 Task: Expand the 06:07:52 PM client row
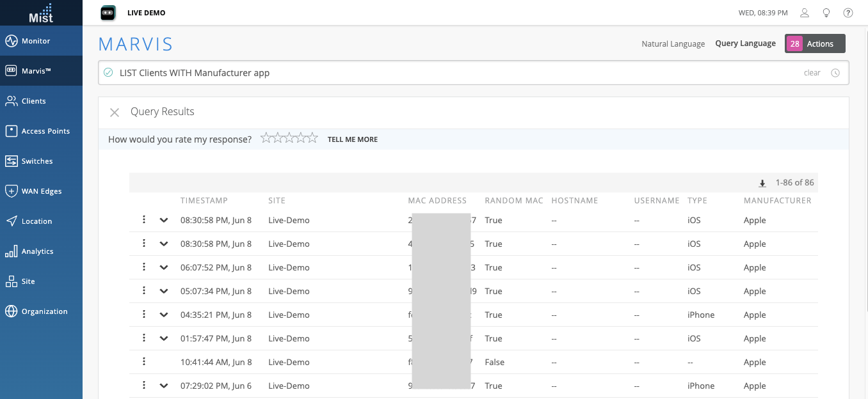(x=164, y=267)
